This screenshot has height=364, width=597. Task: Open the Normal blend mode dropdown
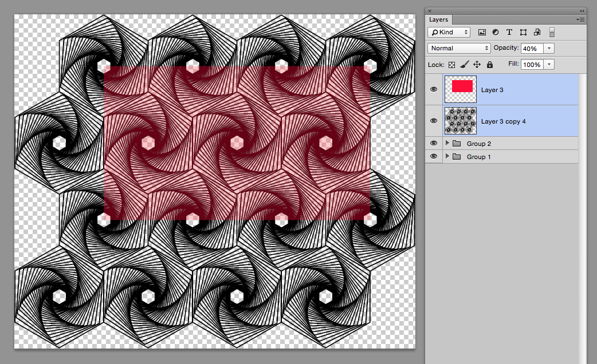459,48
